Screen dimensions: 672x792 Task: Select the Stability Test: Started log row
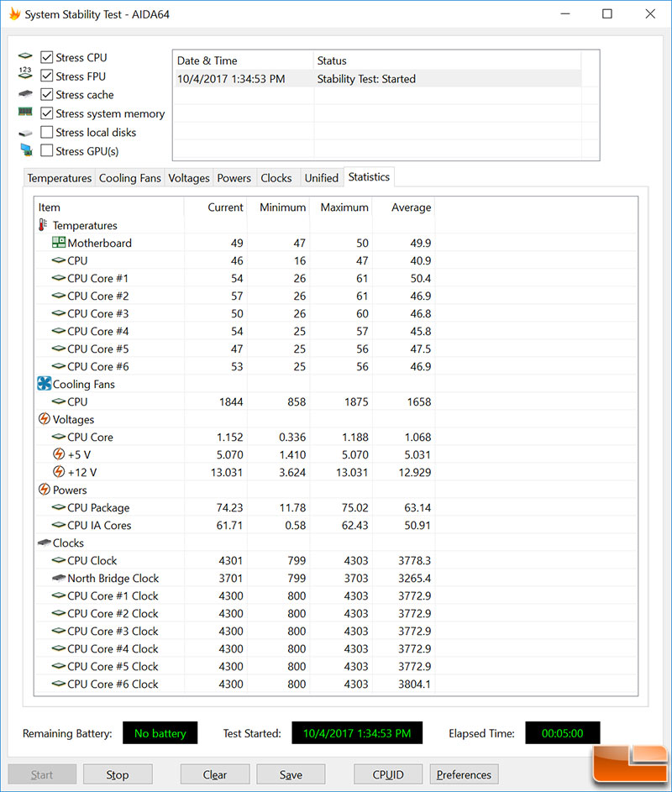point(378,79)
